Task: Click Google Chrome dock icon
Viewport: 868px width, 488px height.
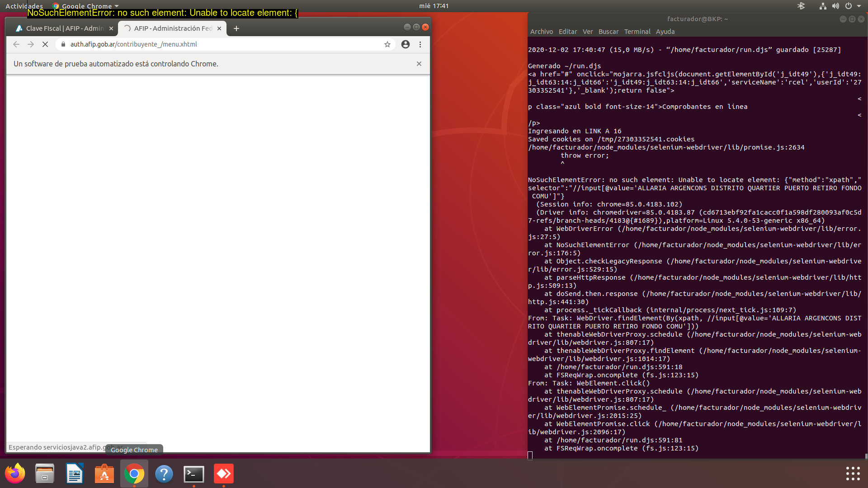Action: click(x=134, y=474)
